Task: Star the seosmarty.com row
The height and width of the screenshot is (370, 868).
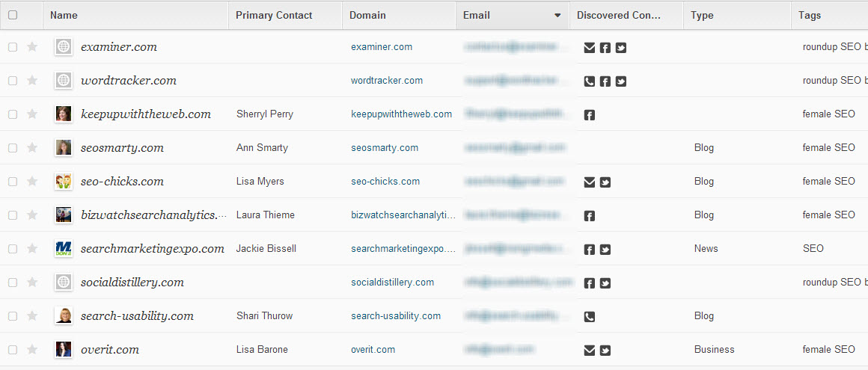Action: coord(32,148)
